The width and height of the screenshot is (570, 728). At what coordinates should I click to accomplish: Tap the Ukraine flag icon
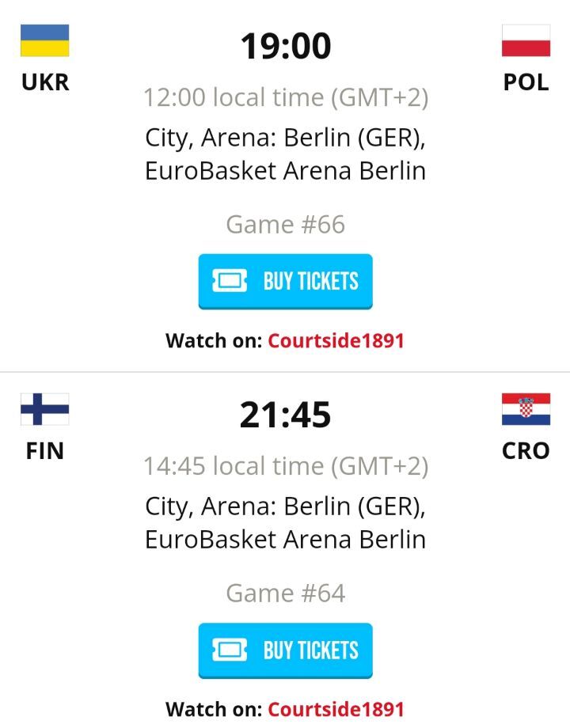(44, 40)
